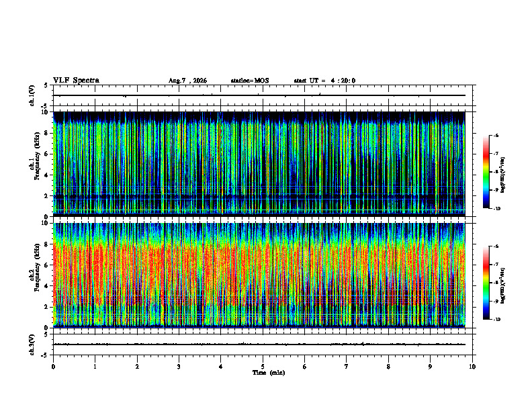Click the ch.1 spectrogram color bar
The image size is (532, 411).
pyautogui.click(x=486, y=172)
